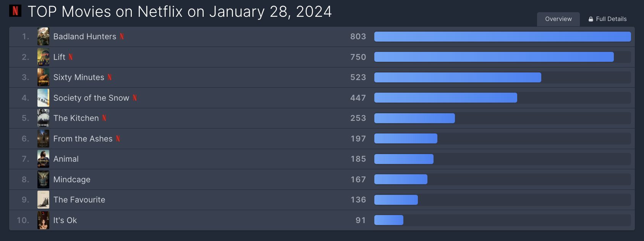The height and width of the screenshot is (241, 644).
Task: Click the lock icon on Full Details tab
Action: pos(591,19)
